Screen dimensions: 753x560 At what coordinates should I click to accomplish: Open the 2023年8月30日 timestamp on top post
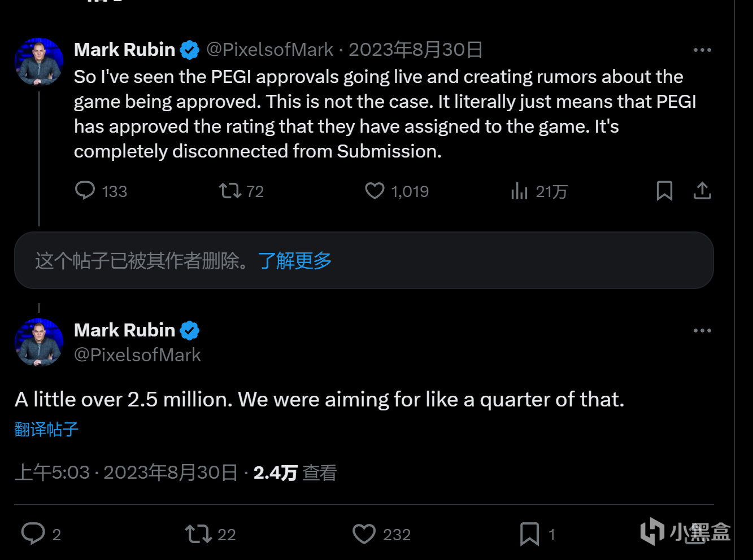pos(415,50)
